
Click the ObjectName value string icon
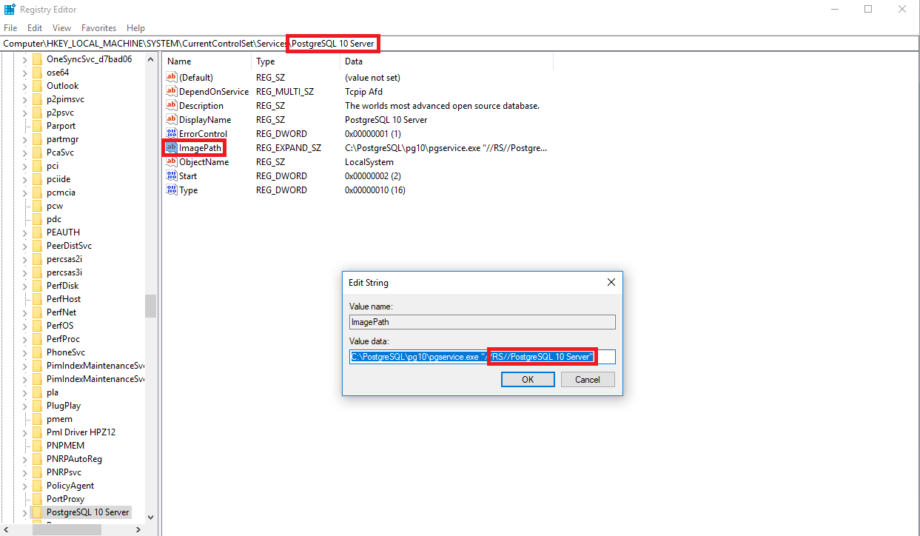point(171,161)
